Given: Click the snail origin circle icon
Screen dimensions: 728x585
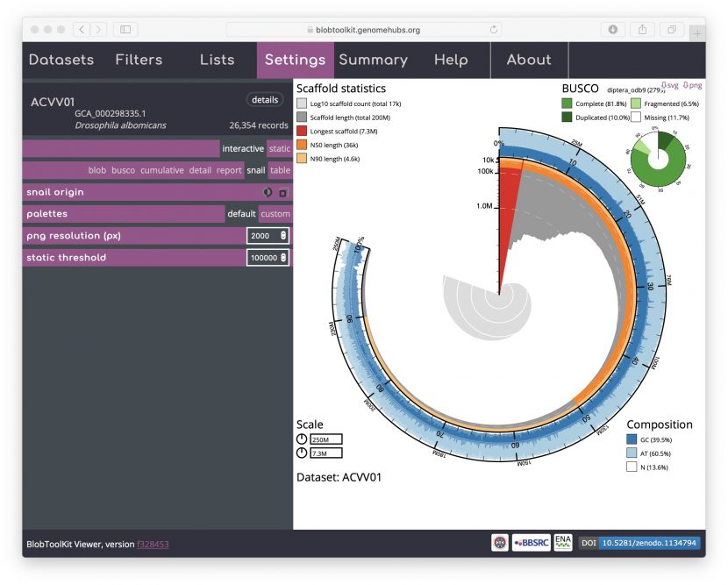Looking at the screenshot, I should [x=267, y=192].
